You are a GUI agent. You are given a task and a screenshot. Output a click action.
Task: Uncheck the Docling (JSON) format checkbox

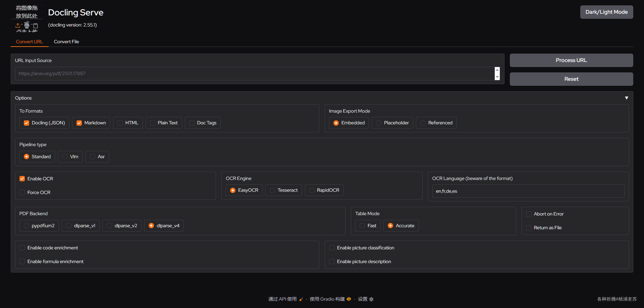tap(26, 123)
